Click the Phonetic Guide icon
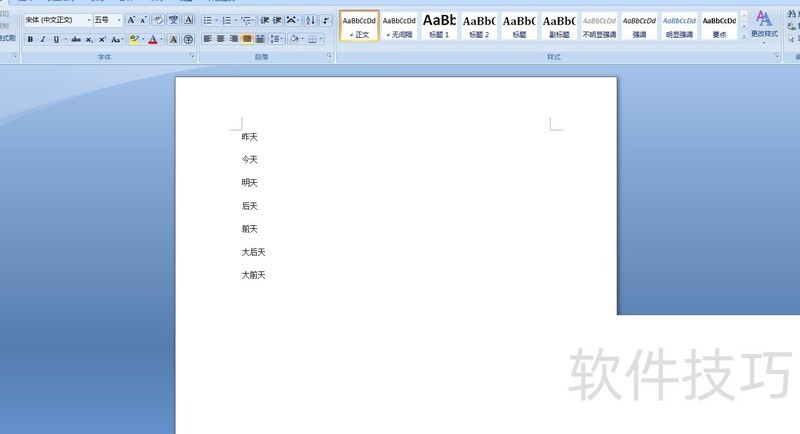Viewport: 800px width, 434px height. point(173,20)
